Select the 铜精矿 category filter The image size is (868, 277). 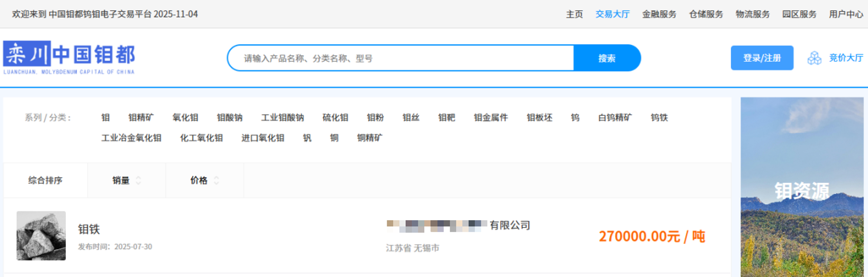point(370,138)
